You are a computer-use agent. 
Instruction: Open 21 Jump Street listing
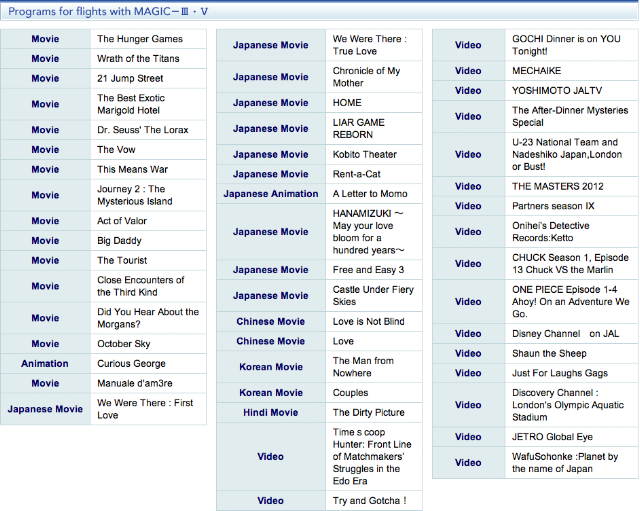pos(130,78)
